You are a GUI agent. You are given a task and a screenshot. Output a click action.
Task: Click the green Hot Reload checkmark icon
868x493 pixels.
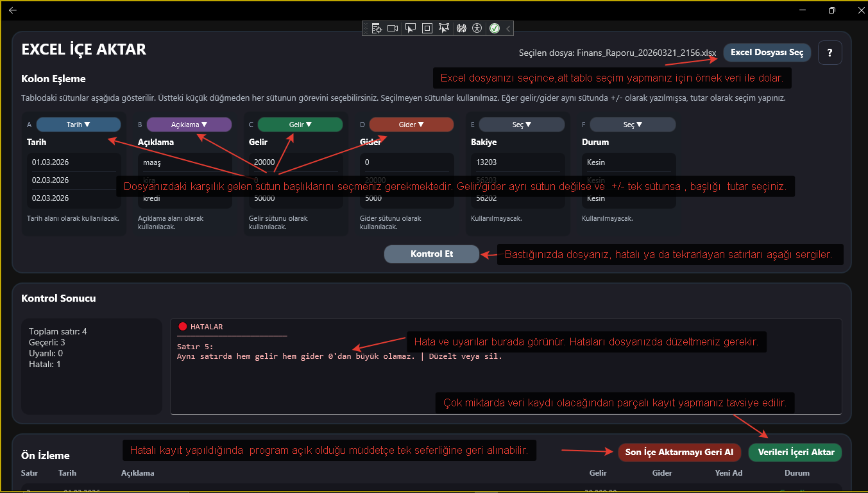point(495,28)
